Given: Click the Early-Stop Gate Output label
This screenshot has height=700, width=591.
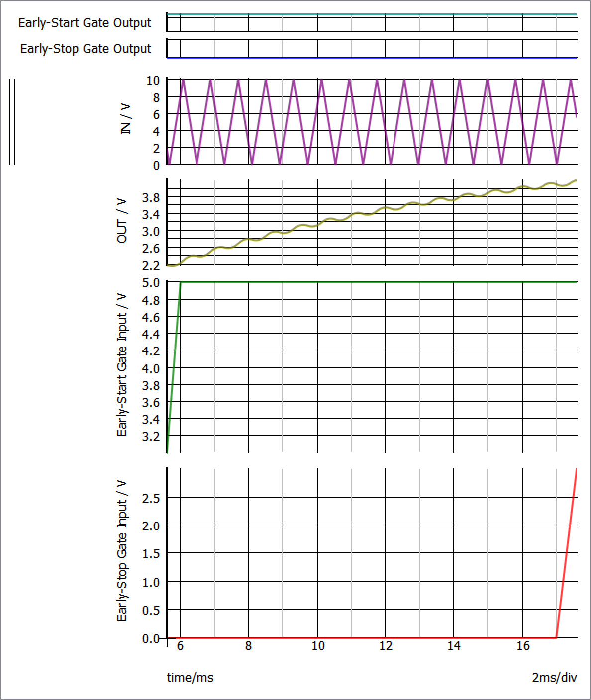Looking at the screenshot, I should click(x=86, y=49).
